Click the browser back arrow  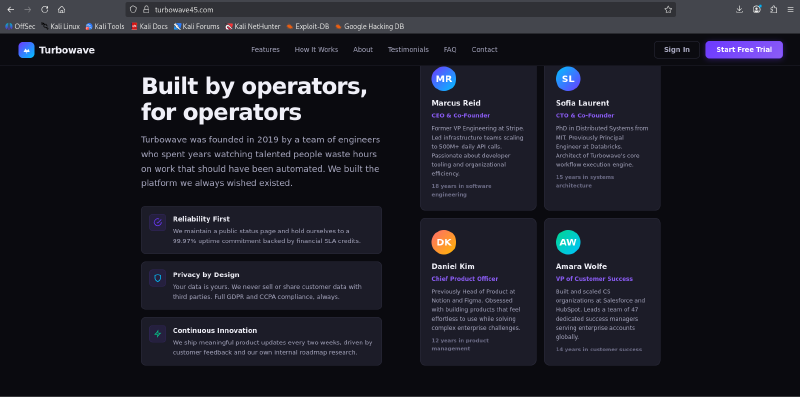click(11, 9)
